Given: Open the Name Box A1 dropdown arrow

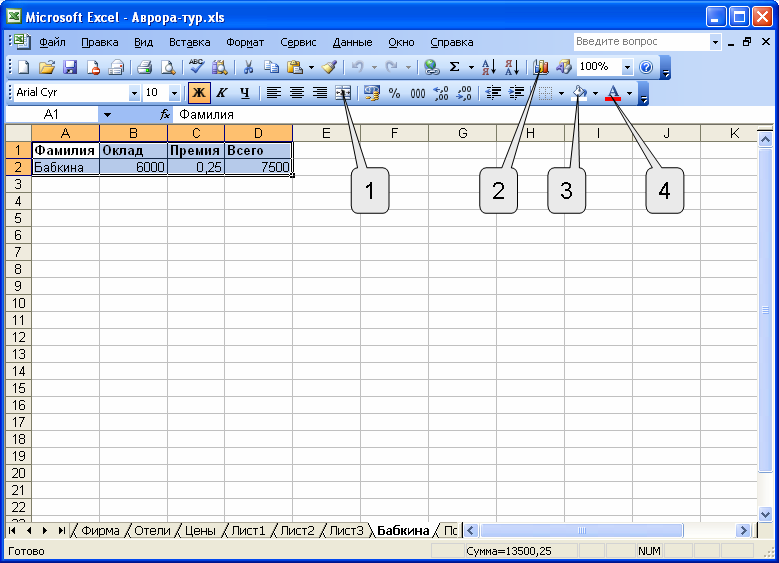Looking at the screenshot, I should pyautogui.click(x=107, y=115).
